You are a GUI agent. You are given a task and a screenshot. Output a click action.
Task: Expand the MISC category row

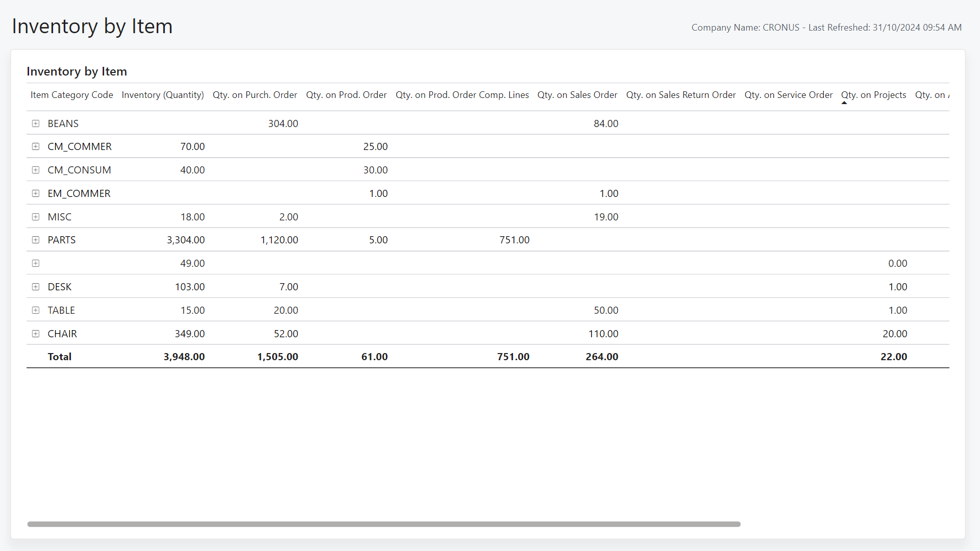point(36,217)
